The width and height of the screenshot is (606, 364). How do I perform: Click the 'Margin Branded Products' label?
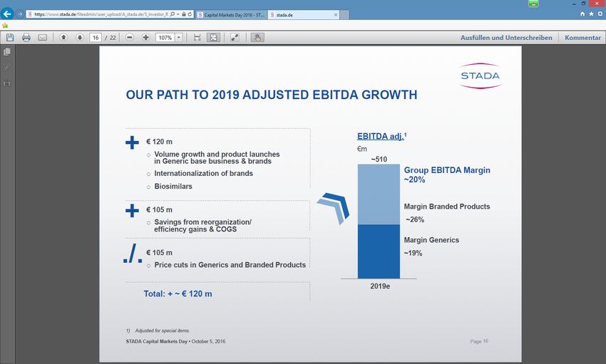[447, 207]
